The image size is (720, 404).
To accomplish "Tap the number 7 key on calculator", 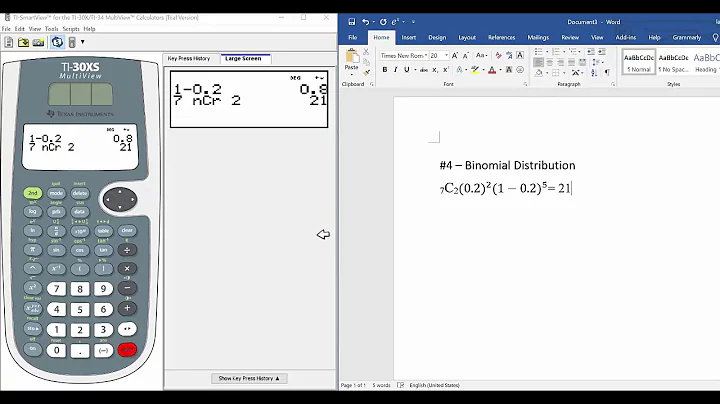I will point(56,289).
